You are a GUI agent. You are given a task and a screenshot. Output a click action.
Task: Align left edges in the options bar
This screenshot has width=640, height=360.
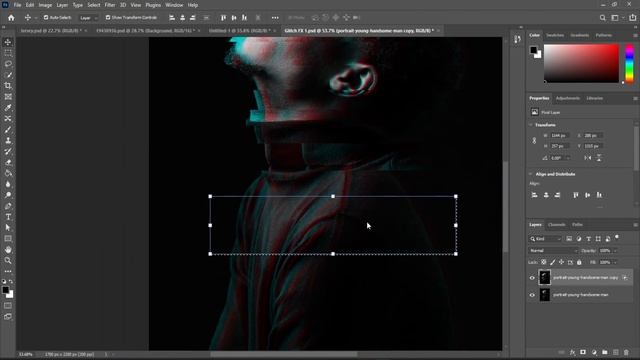pos(172,18)
